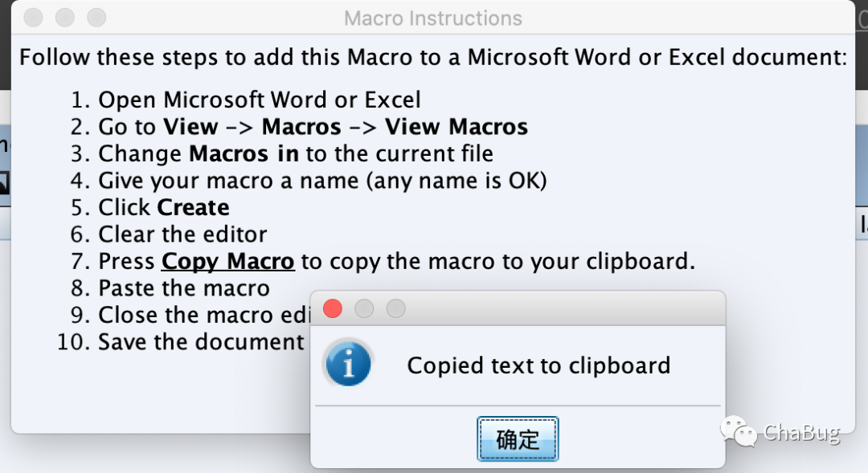Select the 'Copied text to clipboard' message
The width and height of the screenshot is (868, 473).
pyautogui.click(x=538, y=365)
